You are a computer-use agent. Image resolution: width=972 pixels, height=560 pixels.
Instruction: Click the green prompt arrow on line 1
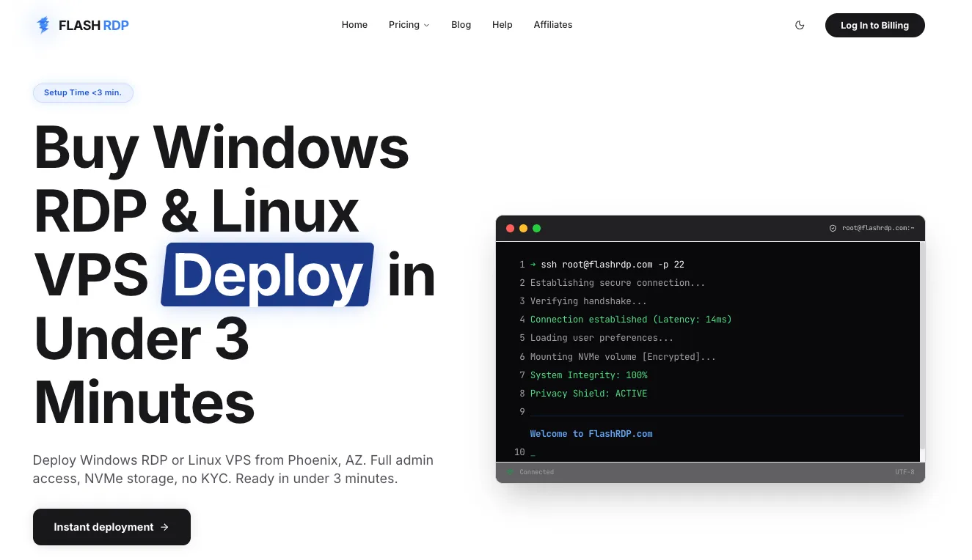(x=533, y=265)
